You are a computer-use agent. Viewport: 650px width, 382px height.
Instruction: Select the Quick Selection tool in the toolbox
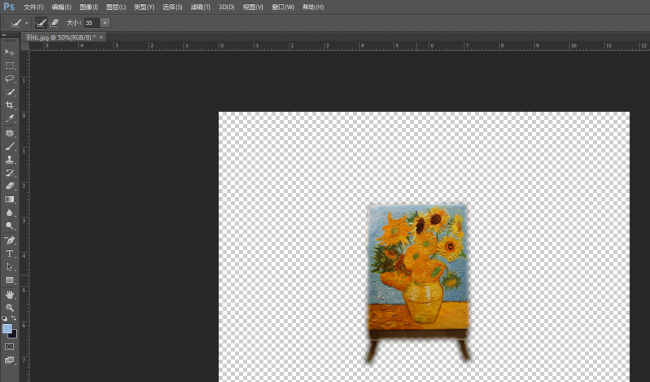tap(10, 92)
